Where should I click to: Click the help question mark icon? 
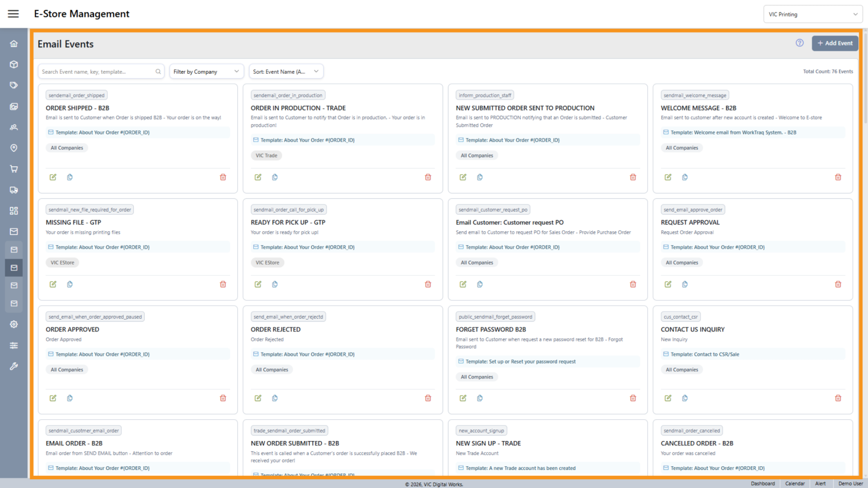799,43
